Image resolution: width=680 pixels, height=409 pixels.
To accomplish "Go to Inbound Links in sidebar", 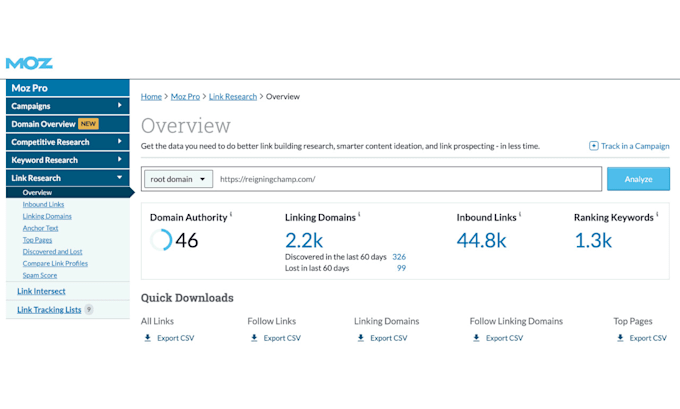I will [43, 204].
